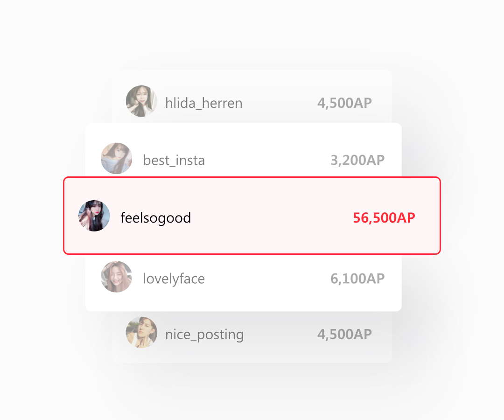This screenshot has height=420, width=504.
Task: Click best_insta's profile picture
Action: pos(116,158)
